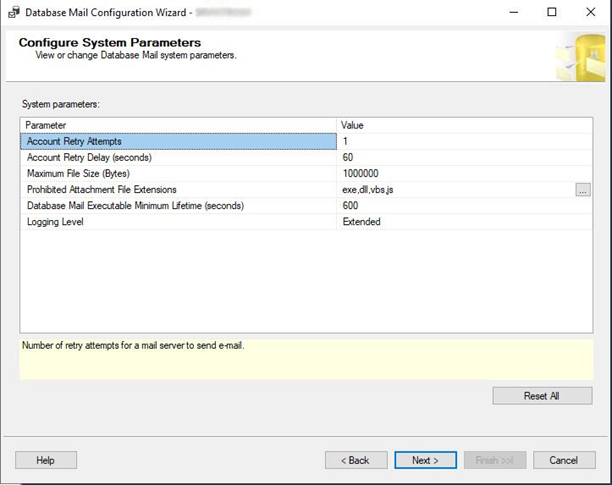The height and width of the screenshot is (485, 612).
Task: Edit the minimum lifetime value 600
Action: 464,206
